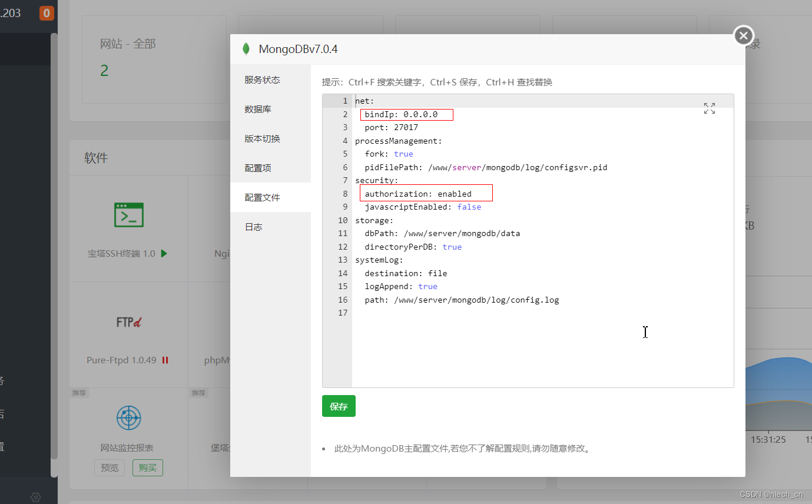Click the security: line in editor
This screenshot has height=504, width=812.
[x=377, y=180]
